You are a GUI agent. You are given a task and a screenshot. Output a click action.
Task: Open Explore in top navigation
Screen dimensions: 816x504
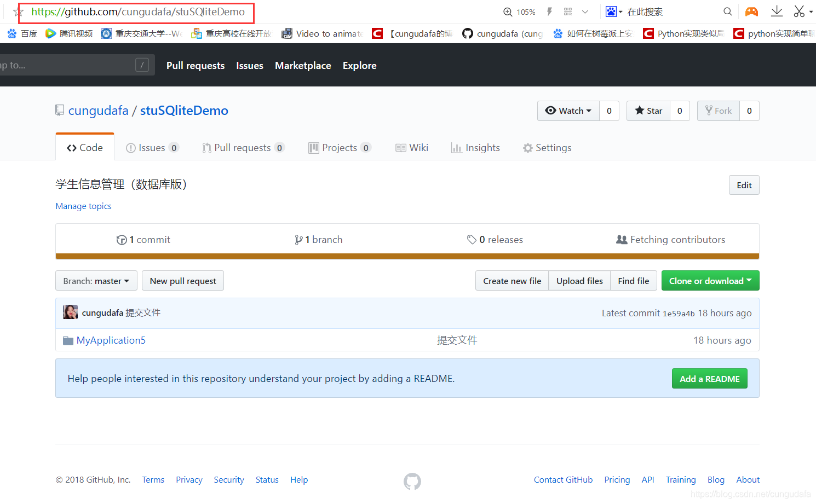[x=360, y=66]
